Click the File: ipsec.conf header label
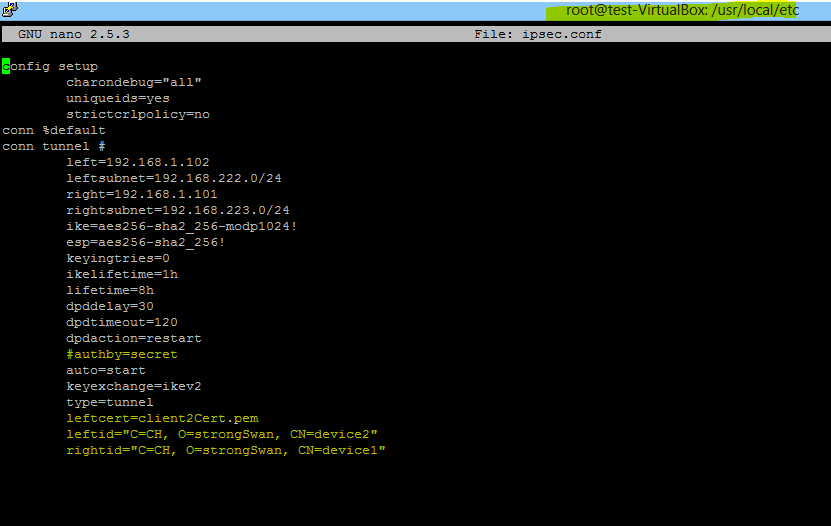This screenshot has height=526, width=831. (x=538, y=34)
